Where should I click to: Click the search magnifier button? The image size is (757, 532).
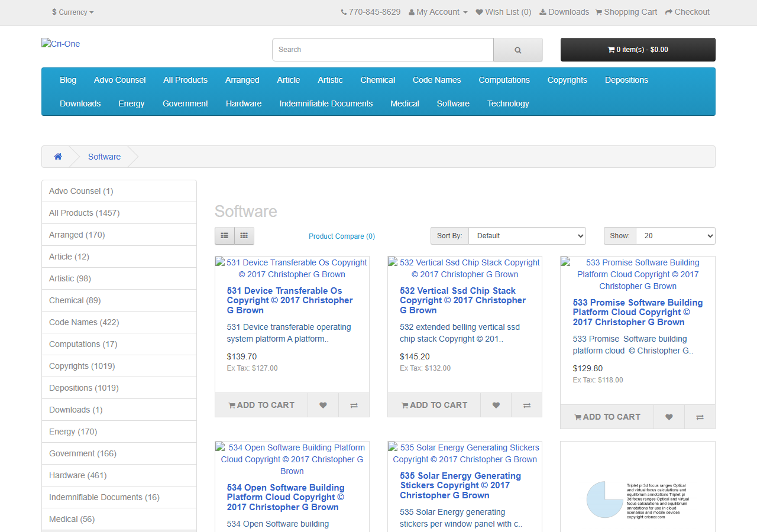point(517,50)
